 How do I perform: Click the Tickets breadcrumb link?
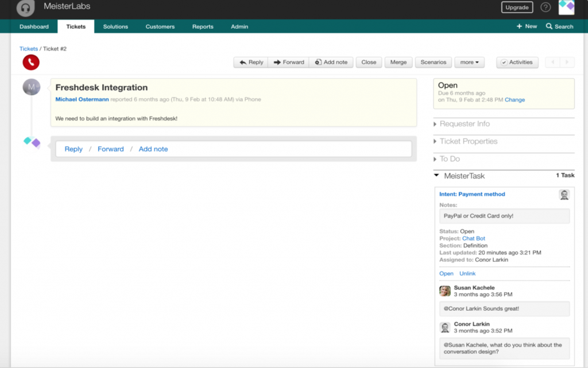[29, 49]
